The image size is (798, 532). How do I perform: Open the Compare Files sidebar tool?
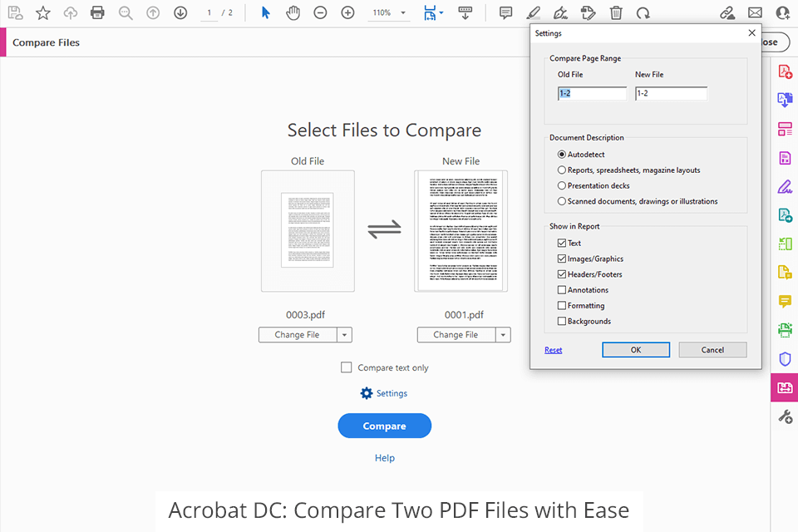point(784,387)
